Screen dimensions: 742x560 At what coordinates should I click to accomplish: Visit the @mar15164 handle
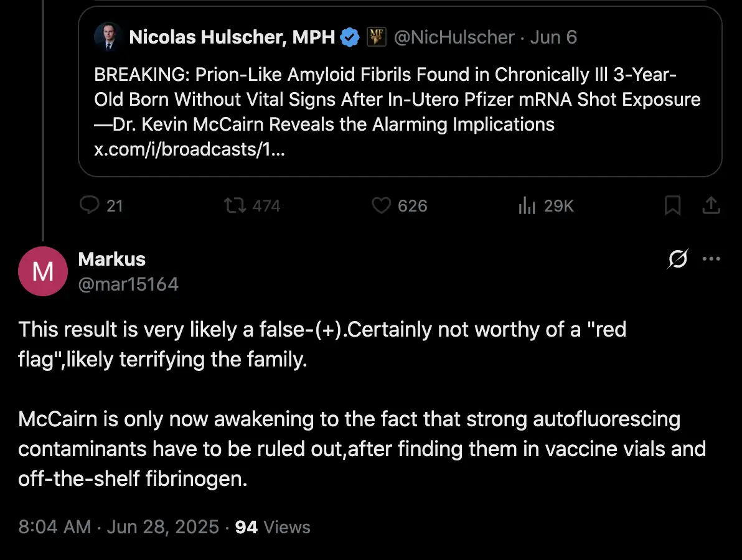pyautogui.click(x=128, y=284)
